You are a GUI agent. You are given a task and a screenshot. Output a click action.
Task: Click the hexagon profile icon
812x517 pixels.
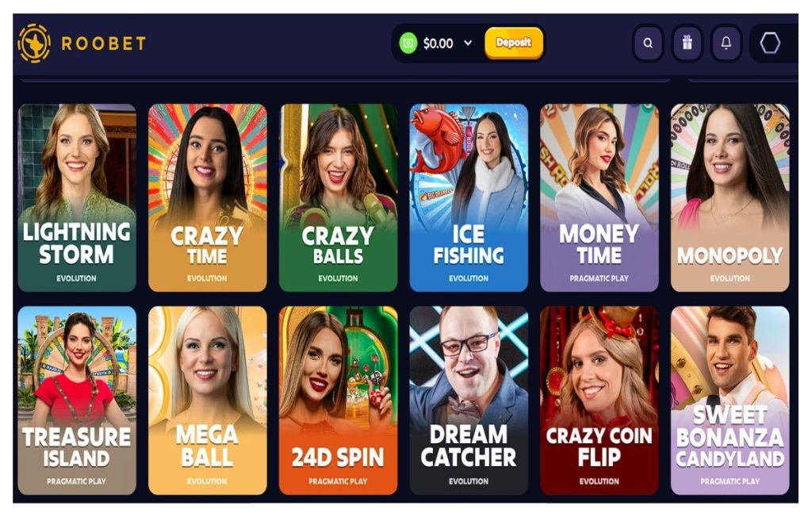coord(769,43)
